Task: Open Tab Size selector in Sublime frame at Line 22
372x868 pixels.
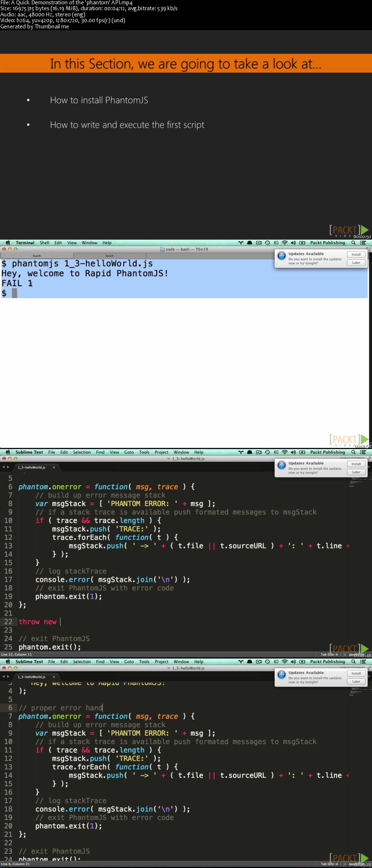Action: click(329, 655)
